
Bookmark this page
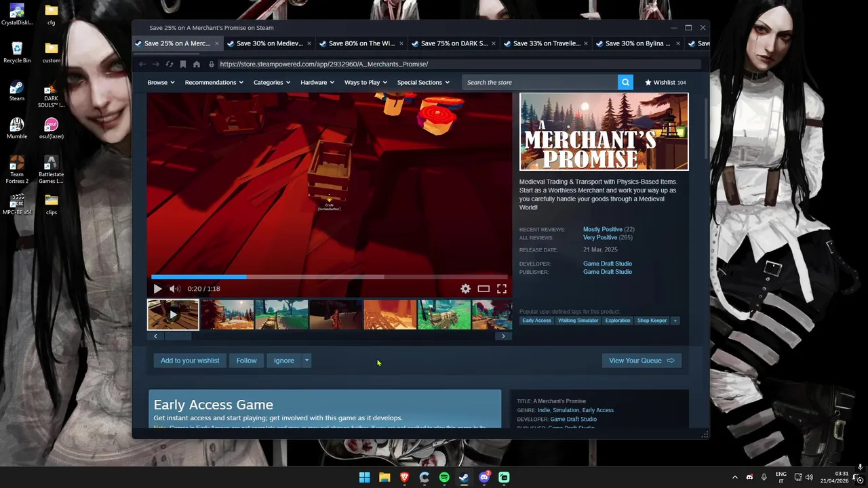click(x=183, y=64)
